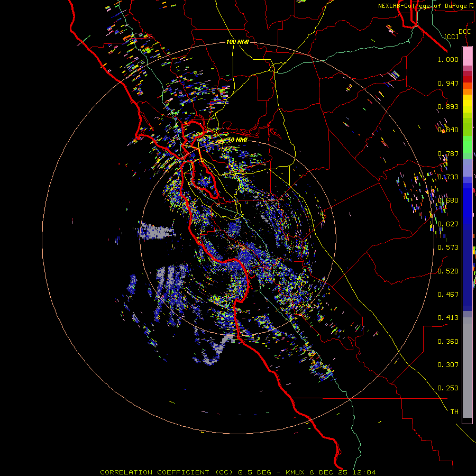Select the 0.947 scale value
Image resolution: width=476 pixels, height=476 pixels.
[x=448, y=83]
